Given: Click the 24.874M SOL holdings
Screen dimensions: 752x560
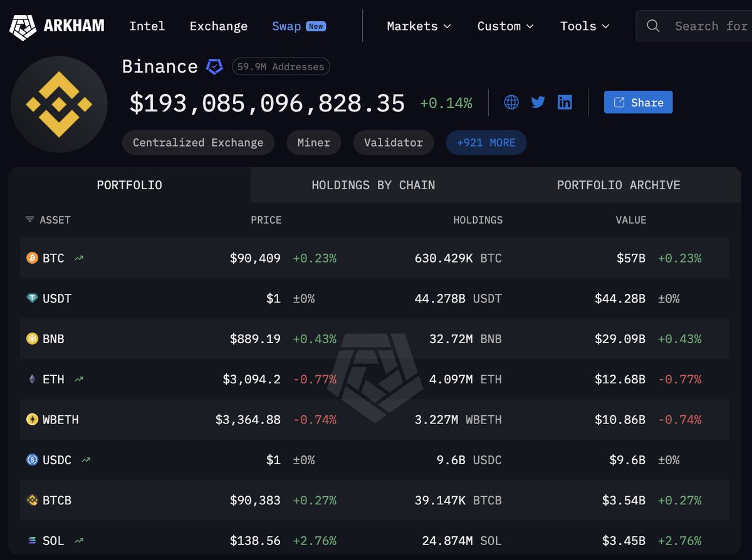Looking at the screenshot, I should point(462,541).
